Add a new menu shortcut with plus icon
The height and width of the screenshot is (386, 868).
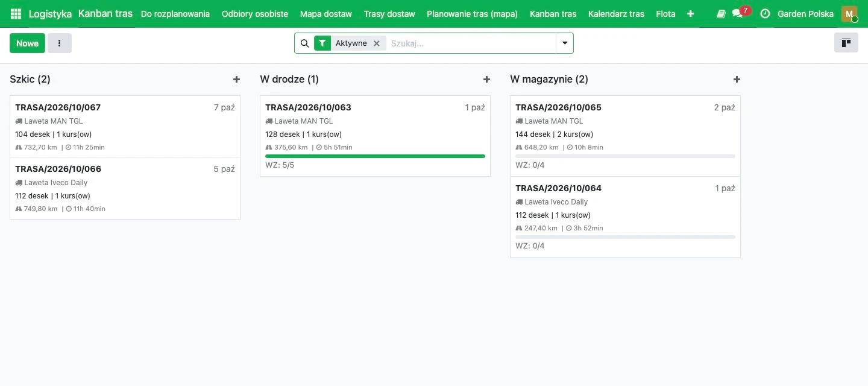point(690,14)
